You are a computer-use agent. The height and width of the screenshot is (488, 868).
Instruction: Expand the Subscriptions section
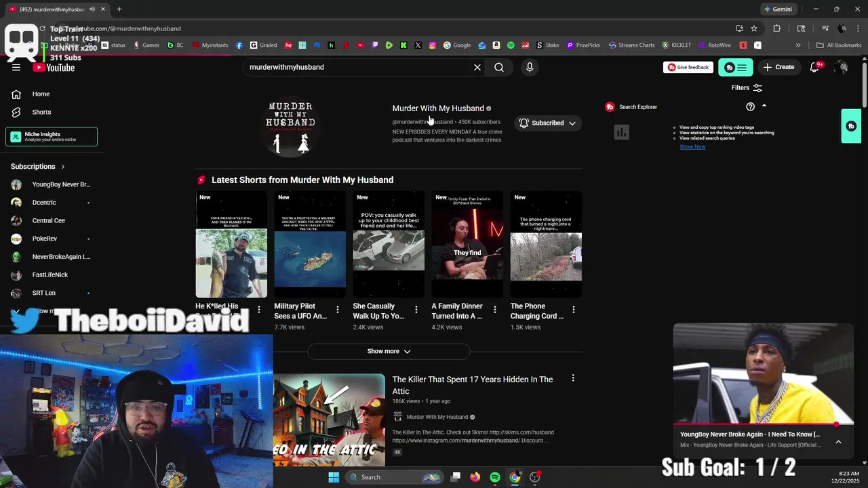[x=38, y=166]
